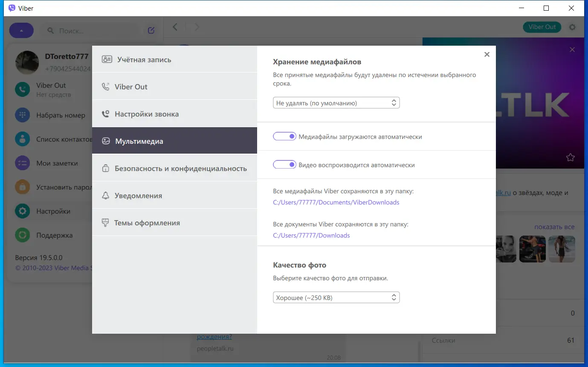Open Мои заметки in the sidebar
Viewport: 588px width, 367px height.
tap(22, 163)
